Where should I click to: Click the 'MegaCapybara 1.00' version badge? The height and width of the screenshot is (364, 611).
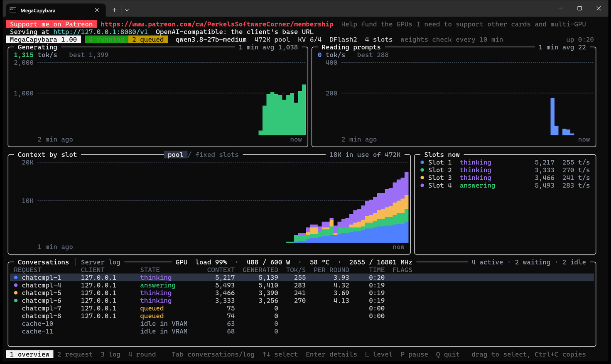tap(44, 39)
